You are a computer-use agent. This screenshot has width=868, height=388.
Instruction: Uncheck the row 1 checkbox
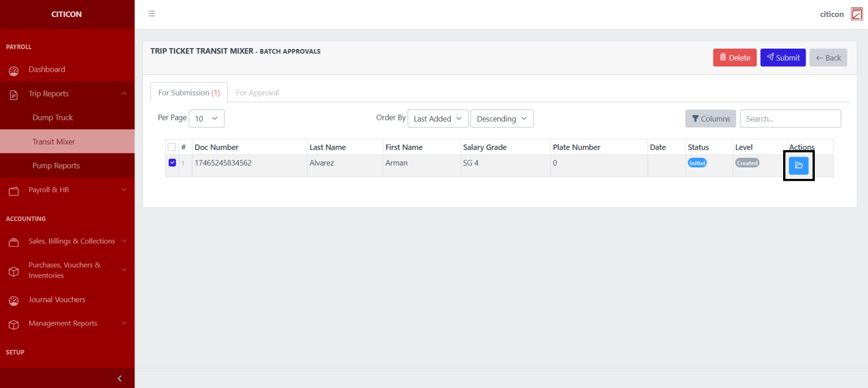click(172, 163)
